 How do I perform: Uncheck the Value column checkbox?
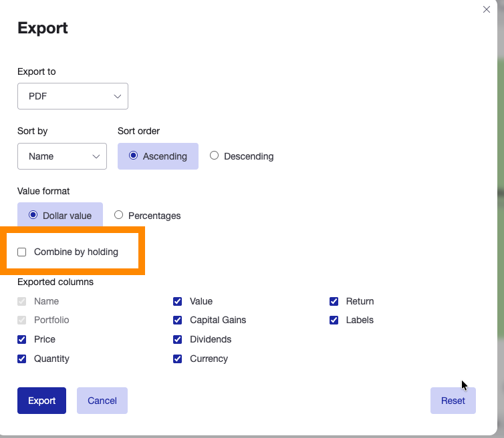[178, 301]
